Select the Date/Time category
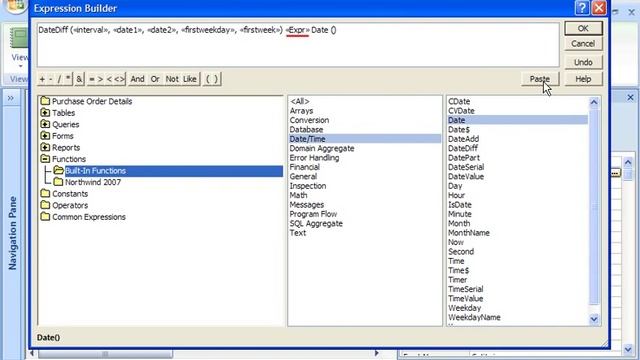The height and width of the screenshot is (360, 640). point(364,139)
